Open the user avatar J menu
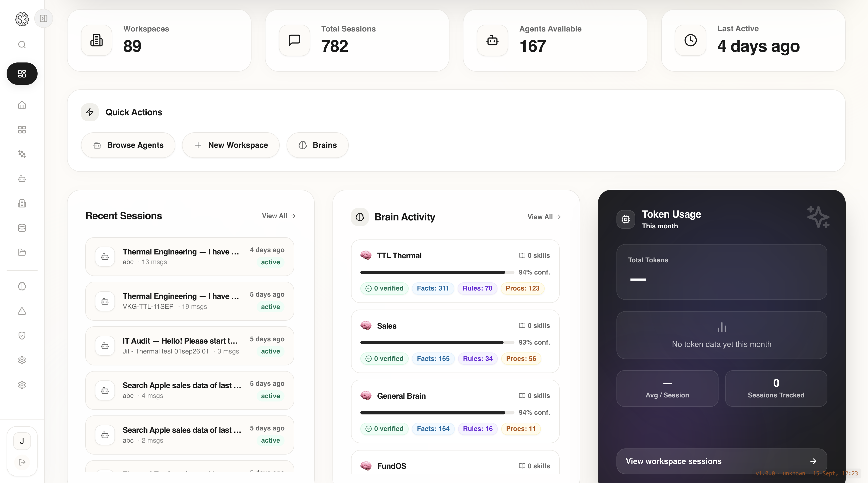 [22, 441]
